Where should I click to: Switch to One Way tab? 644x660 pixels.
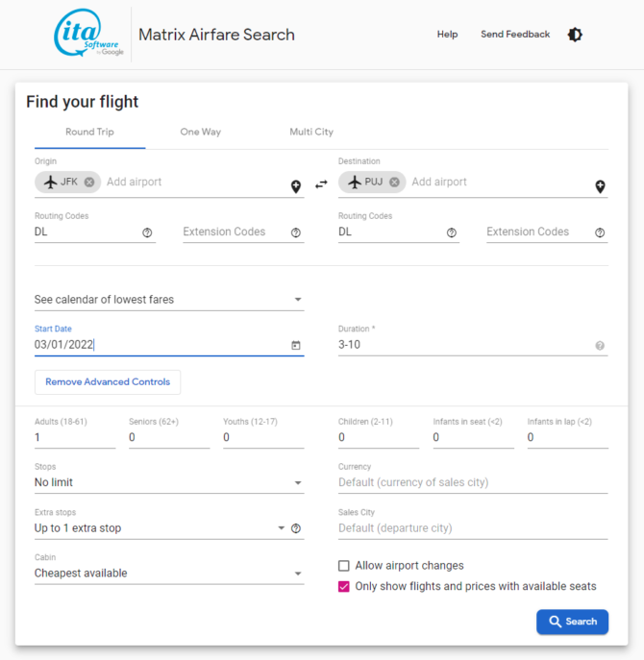(201, 133)
